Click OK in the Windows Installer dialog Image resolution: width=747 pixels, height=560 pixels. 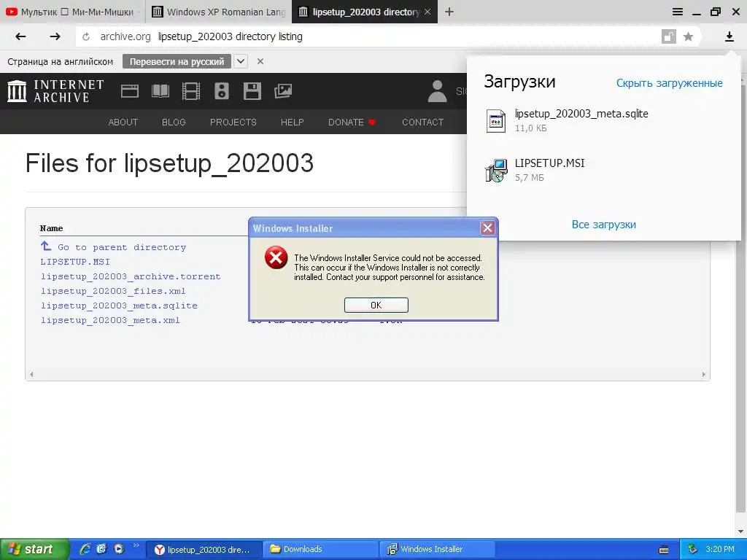376,306
